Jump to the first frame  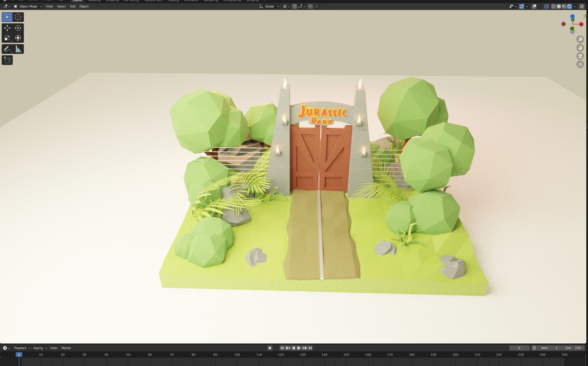[x=282, y=348]
